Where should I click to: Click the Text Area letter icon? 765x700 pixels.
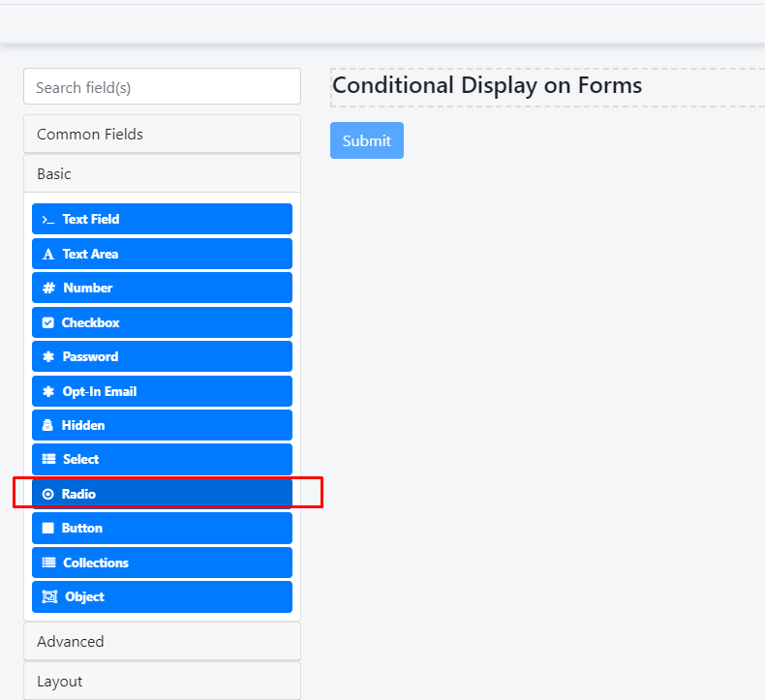pyautogui.click(x=48, y=255)
